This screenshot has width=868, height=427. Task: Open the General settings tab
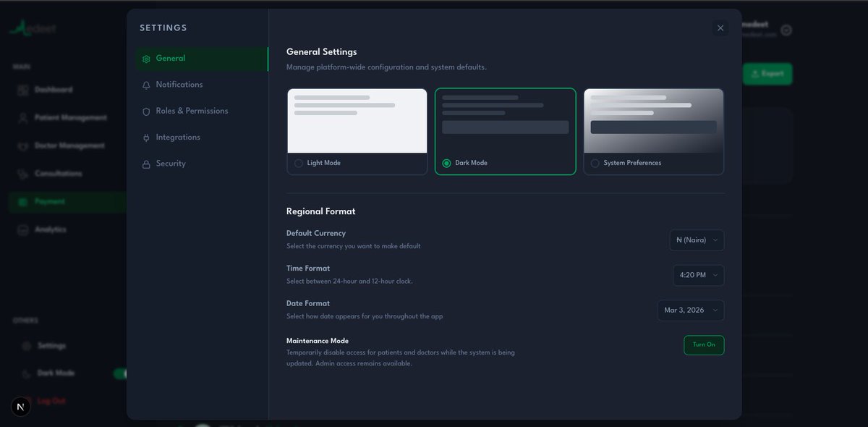pyautogui.click(x=202, y=59)
